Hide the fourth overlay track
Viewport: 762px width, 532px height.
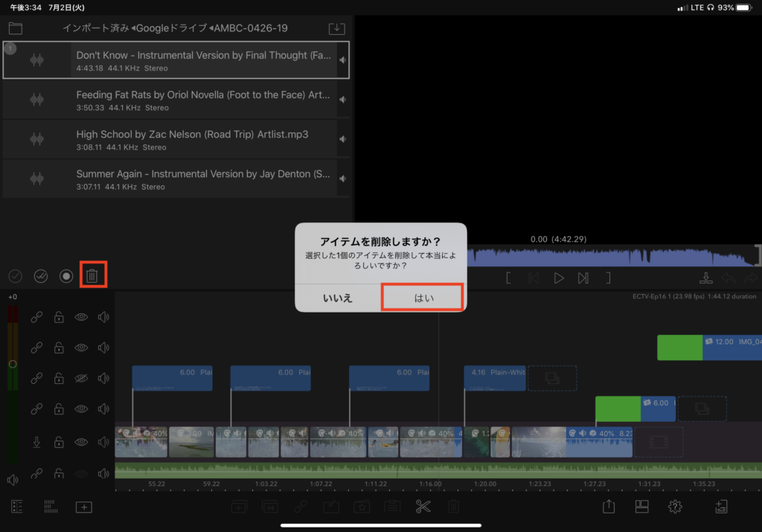[81, 409]
